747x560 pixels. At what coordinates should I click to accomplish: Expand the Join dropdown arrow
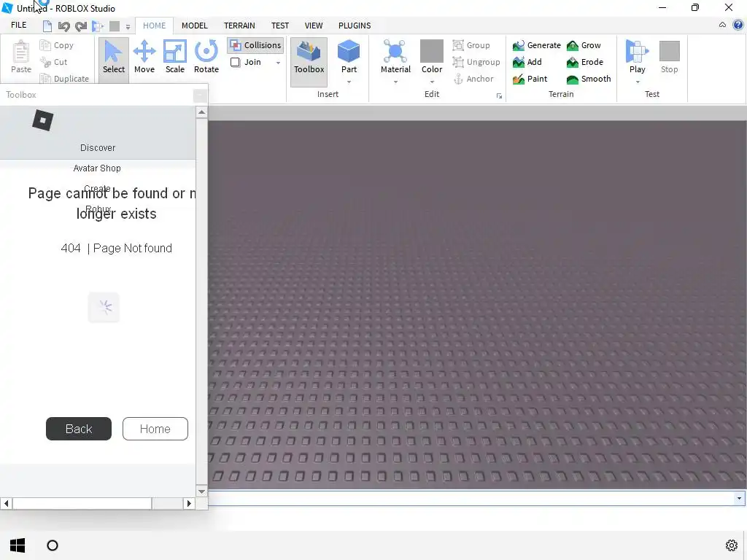(x=278, y=63)
